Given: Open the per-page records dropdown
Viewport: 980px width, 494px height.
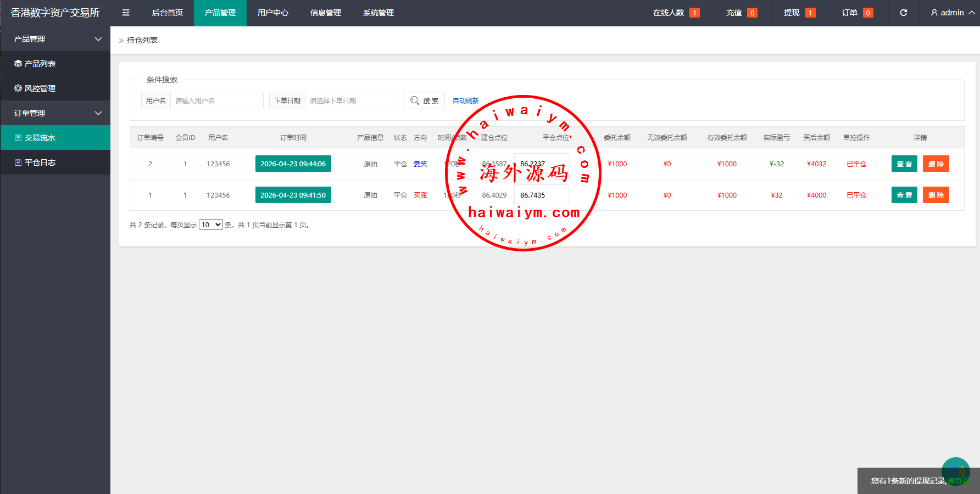Looking at the screenshot, I should click(x=210, y=224).
